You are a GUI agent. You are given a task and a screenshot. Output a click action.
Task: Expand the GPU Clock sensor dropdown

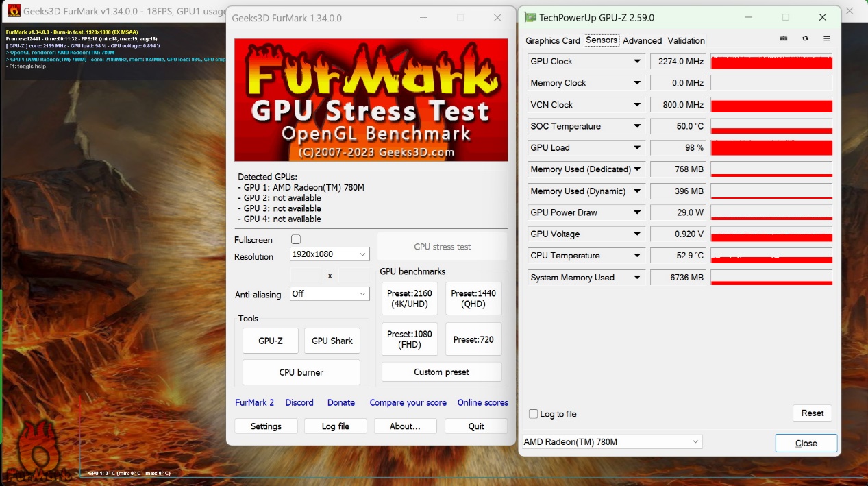point(637,62)
